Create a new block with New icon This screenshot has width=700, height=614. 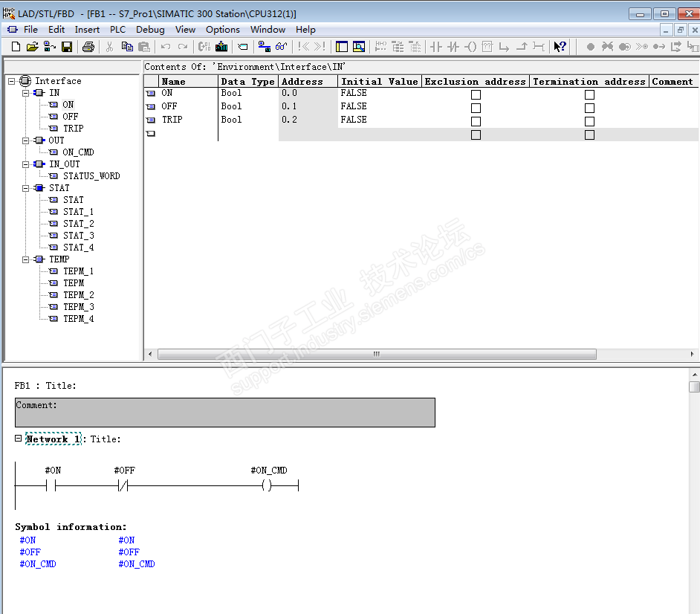tap(16, 46)
